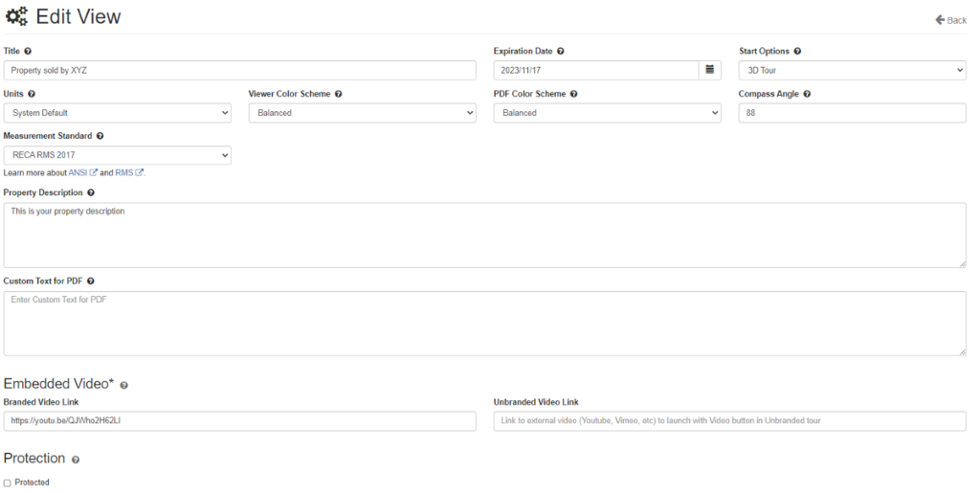Open the Measurement Standard dropdown
Image resolution: width=980 pixels, height=493 pixels.
(x=118, y=155)
